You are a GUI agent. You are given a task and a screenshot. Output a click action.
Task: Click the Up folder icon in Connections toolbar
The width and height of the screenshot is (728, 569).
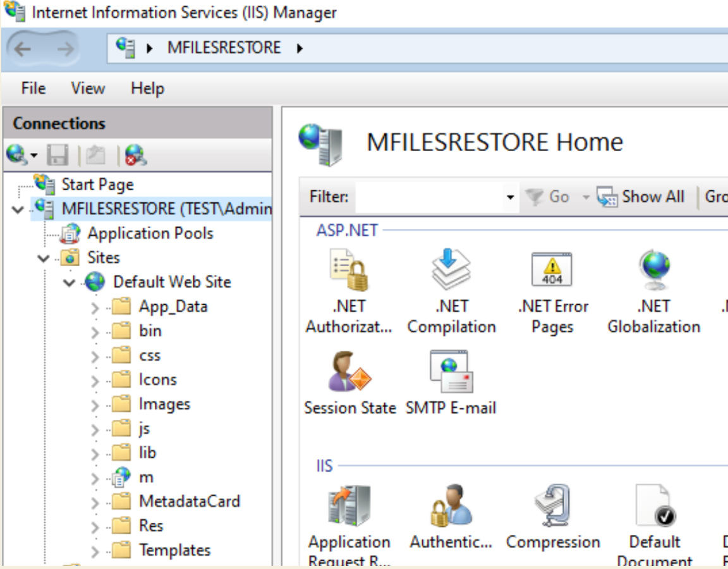tap(95, 155)
